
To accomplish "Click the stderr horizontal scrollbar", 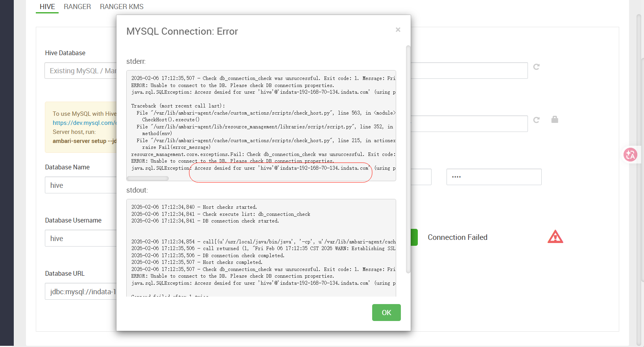I will [x=148, y=178].
